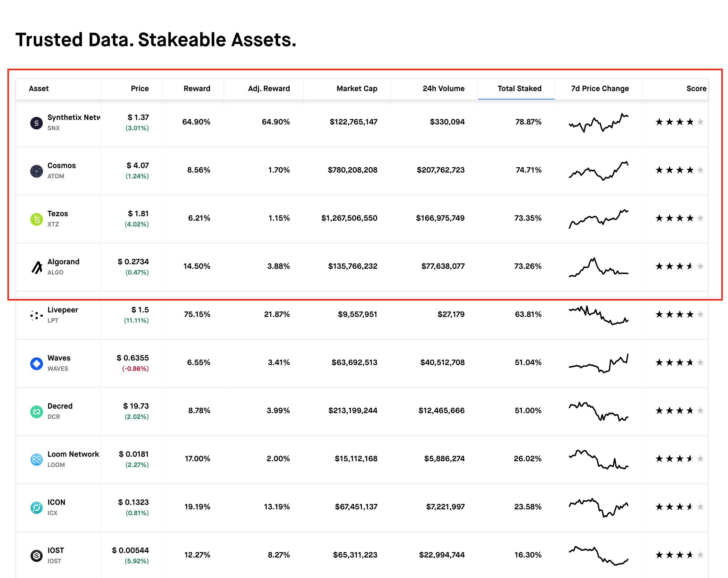Click the Waves blue diamond logo icon
The height and width of the screenshot is (578, 728).
click(37, 364)
